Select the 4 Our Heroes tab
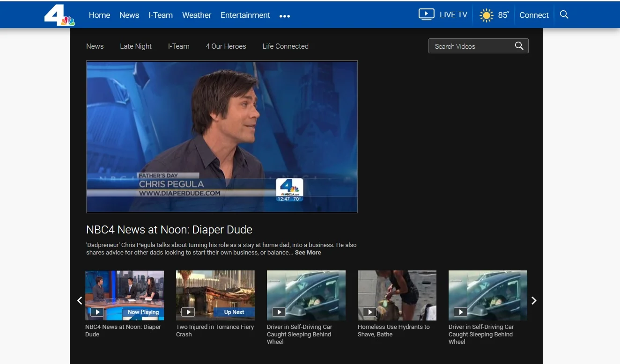 point(226,46)
